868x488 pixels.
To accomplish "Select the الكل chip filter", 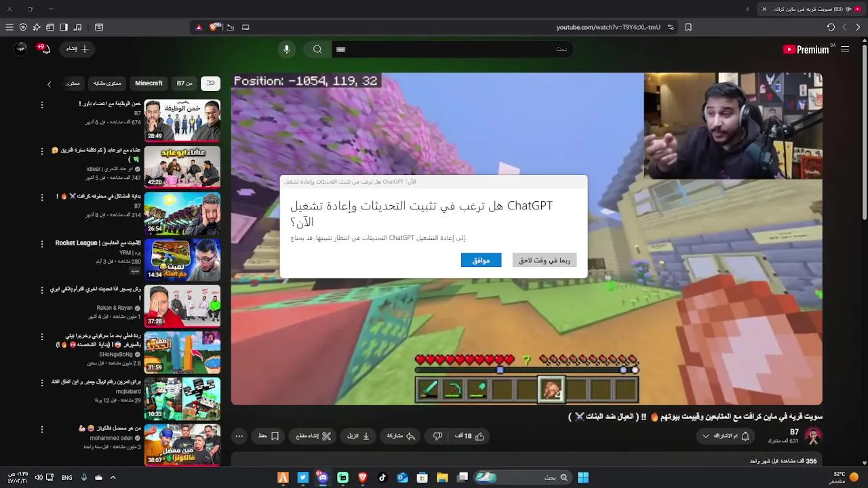I will tap(210, 83).
